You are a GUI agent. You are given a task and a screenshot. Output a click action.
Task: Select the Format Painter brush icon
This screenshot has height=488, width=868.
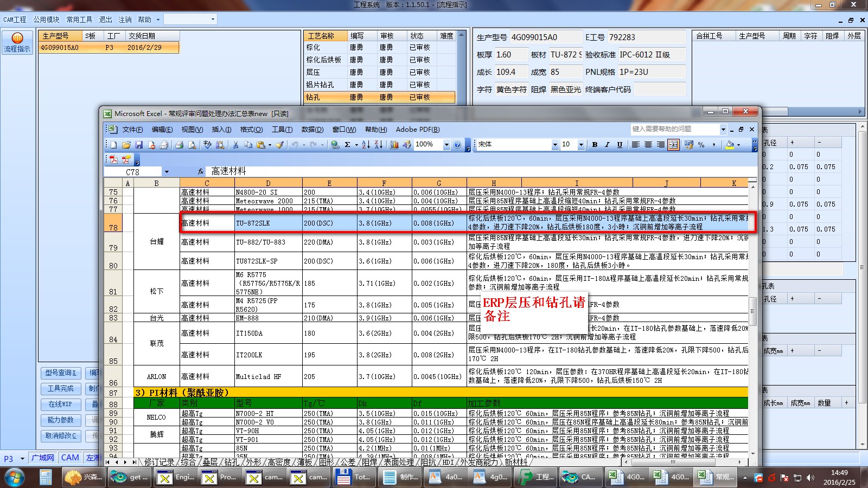[x=279, y=145]
